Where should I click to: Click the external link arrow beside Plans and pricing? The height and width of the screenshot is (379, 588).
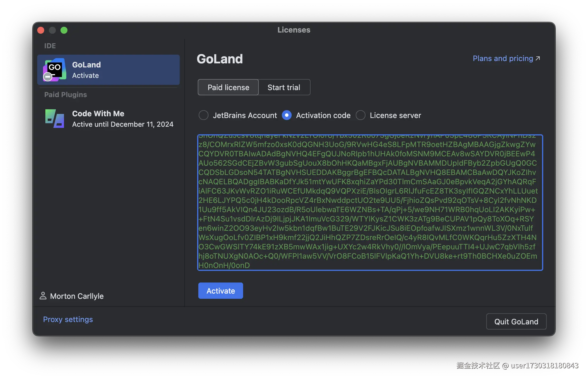click(538, 58)
